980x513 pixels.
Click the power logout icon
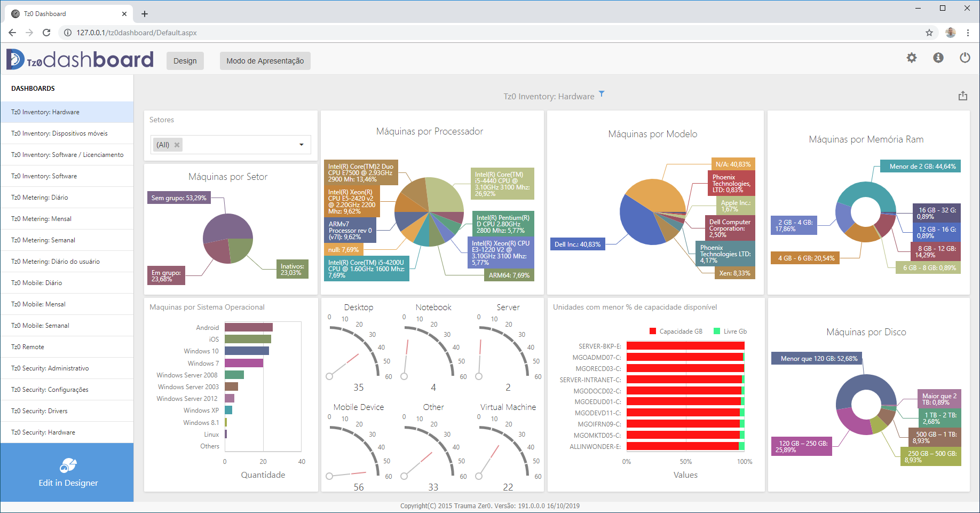(965, 58)
